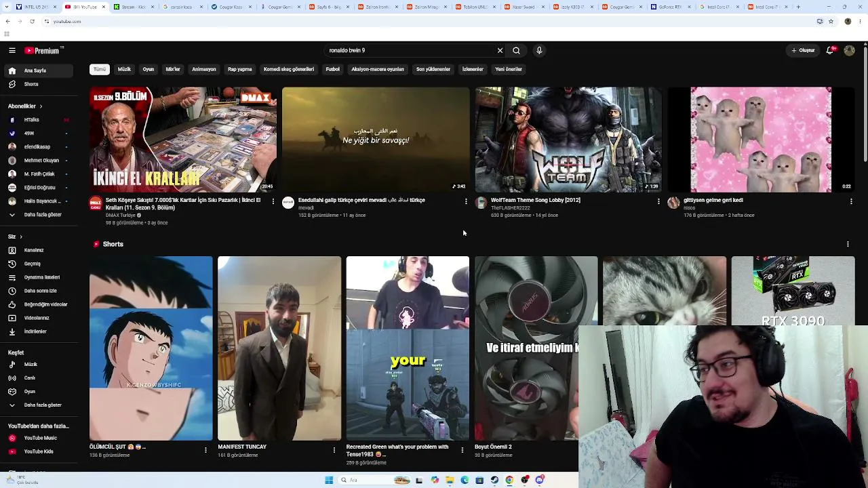Open HTalks subscription channel
Screen dimensions: 868x488
39,120
